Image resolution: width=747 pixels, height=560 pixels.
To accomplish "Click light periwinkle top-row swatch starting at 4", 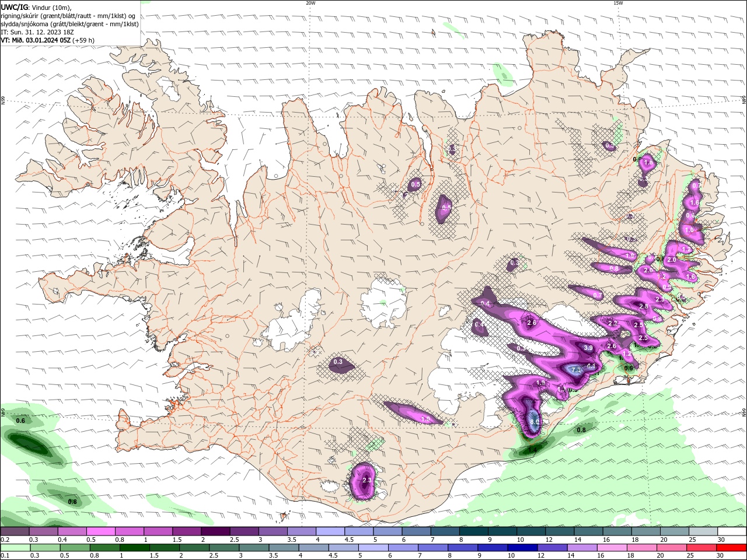I will [330, 531].
